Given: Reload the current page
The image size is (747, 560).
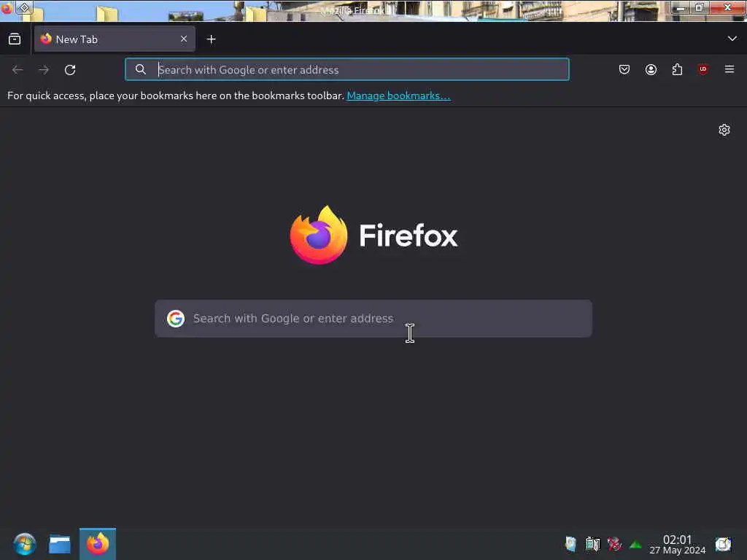Looking at the screenshot, I should (70, 70).
